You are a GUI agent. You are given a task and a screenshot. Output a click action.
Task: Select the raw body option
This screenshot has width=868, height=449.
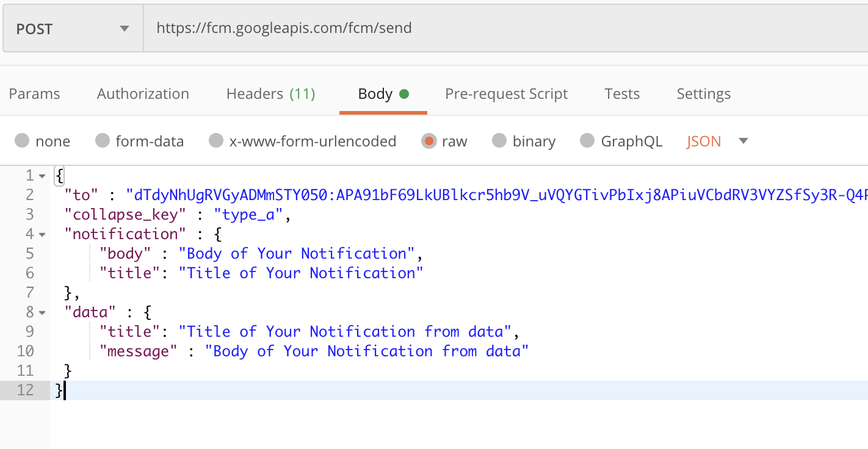[x=429, y=142]
